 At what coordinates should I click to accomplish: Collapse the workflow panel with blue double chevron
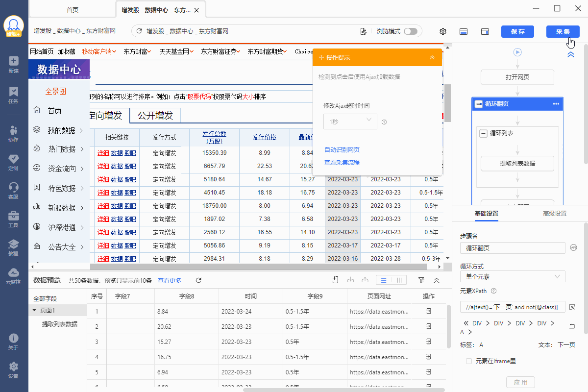(x=571, y=55)
